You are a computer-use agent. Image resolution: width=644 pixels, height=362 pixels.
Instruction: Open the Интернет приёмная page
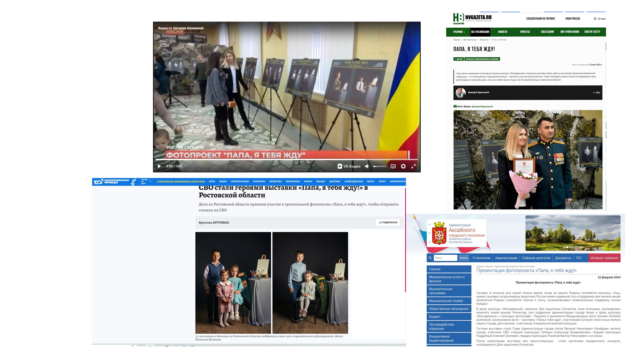[x=604, y=258]
